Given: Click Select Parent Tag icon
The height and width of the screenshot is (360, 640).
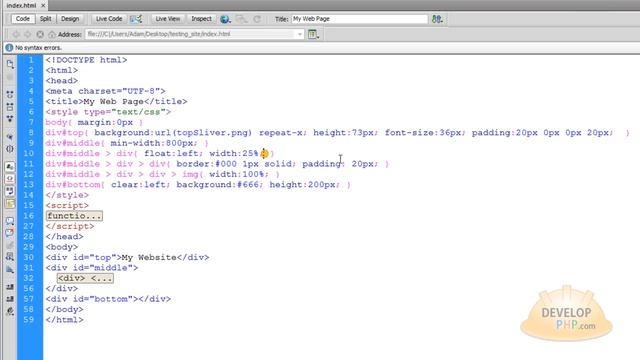Looking at the screenshot, I should [x=10, y=137].
